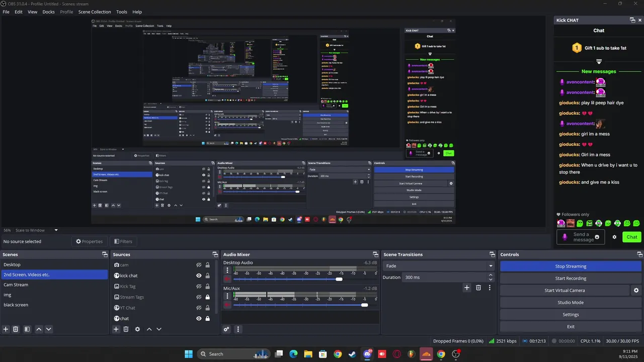Viewport: 644px width, 362px height.
Task: Open the Edit menu
Action: (19, 12)
